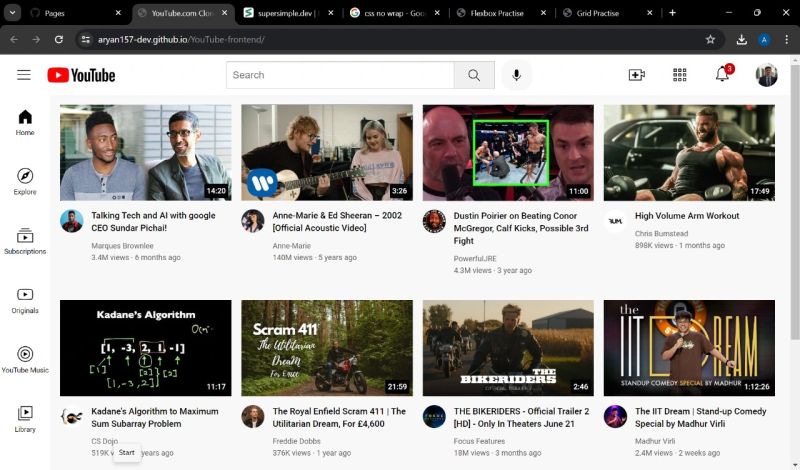Open the user profile avatar

(766, 75)
